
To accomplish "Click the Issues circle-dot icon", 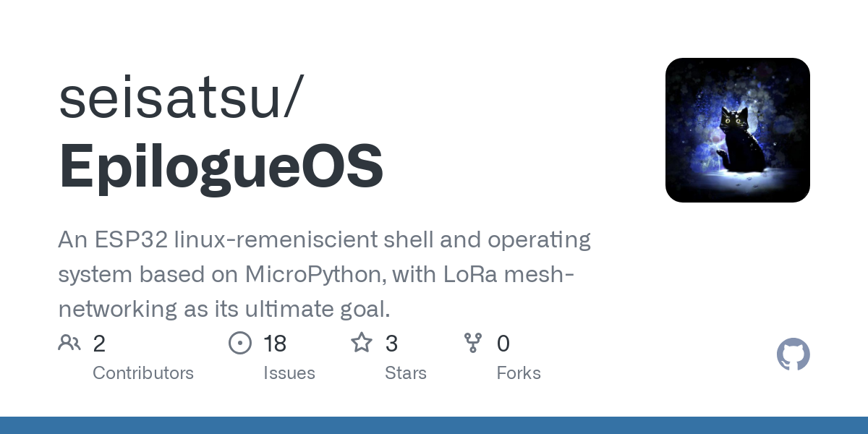I will 239,343.
